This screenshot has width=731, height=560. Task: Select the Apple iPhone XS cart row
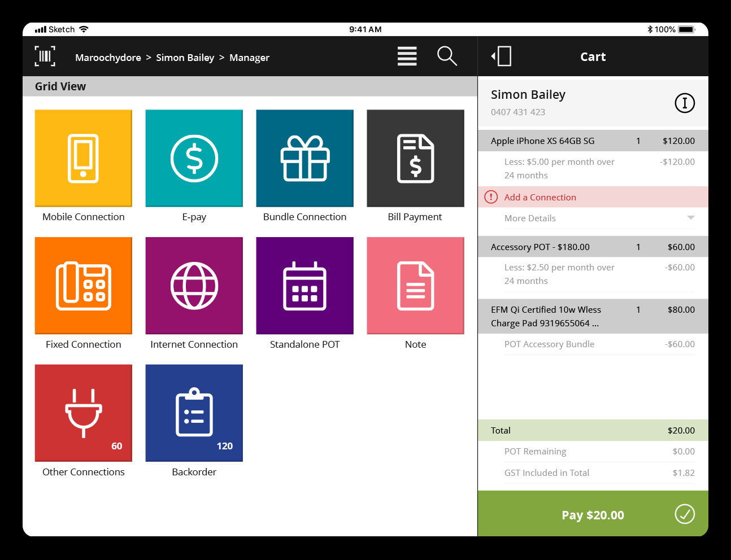593,141
